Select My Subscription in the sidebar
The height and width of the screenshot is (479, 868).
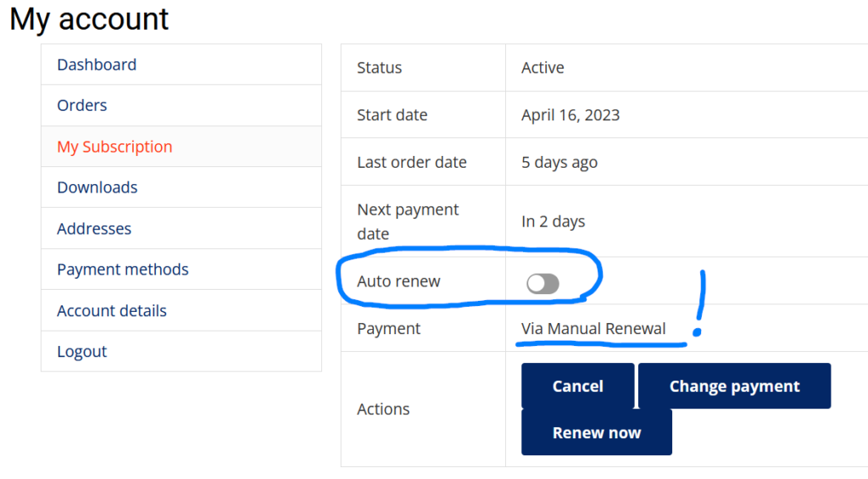[114, 147]
